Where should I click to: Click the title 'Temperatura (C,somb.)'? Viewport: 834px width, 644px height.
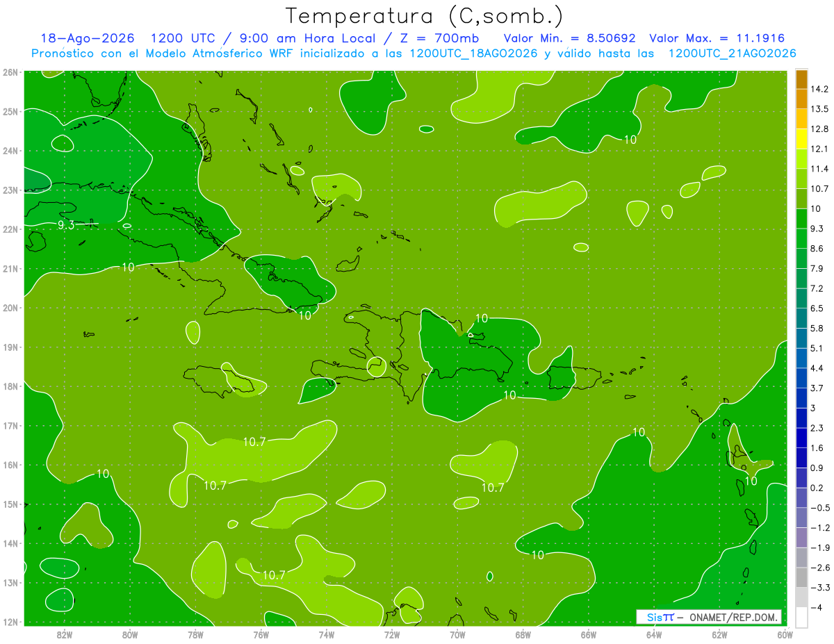pyautogui.click(x=424, y=15)
